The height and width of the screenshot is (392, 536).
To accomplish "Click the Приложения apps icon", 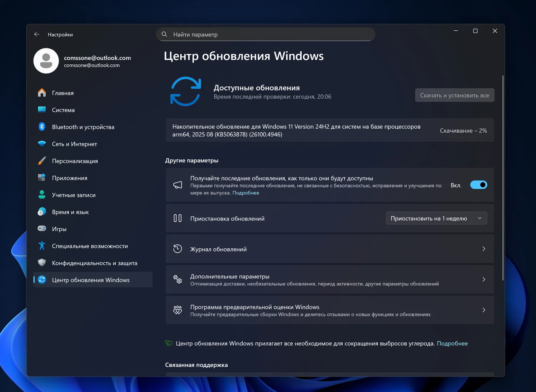I will tap(42, 178).
